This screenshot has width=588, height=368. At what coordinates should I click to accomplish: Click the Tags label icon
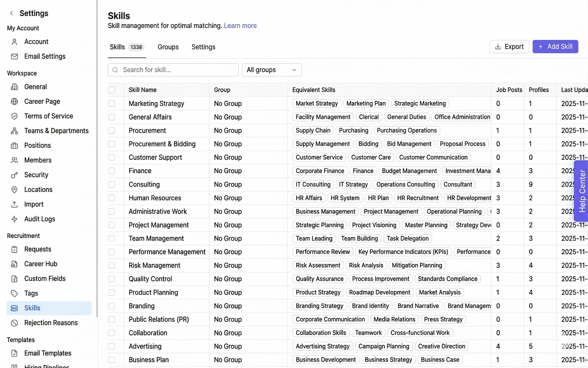tap(14, 293)
